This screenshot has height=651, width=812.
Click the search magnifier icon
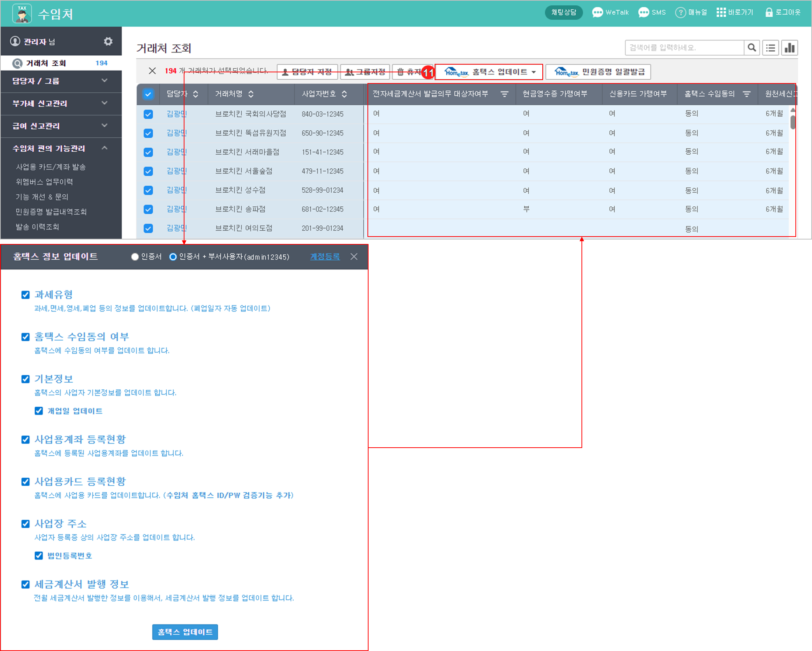(752, 48)
